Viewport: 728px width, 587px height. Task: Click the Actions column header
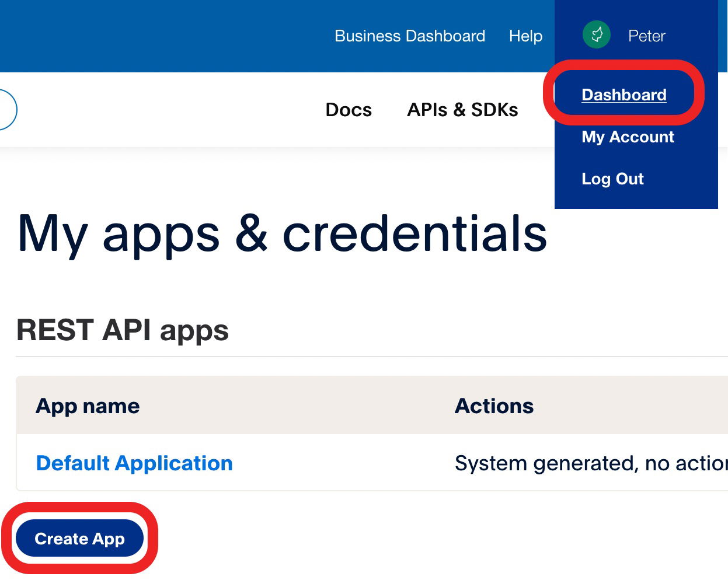point(494,406)
